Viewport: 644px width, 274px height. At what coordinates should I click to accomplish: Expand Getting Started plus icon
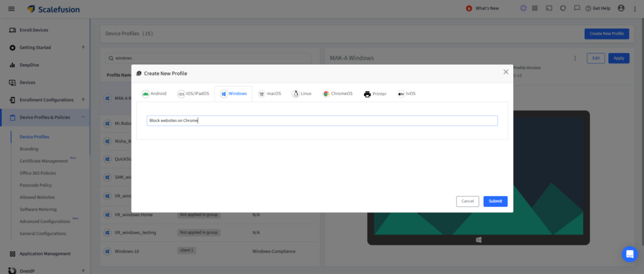(x=83, y=47)
